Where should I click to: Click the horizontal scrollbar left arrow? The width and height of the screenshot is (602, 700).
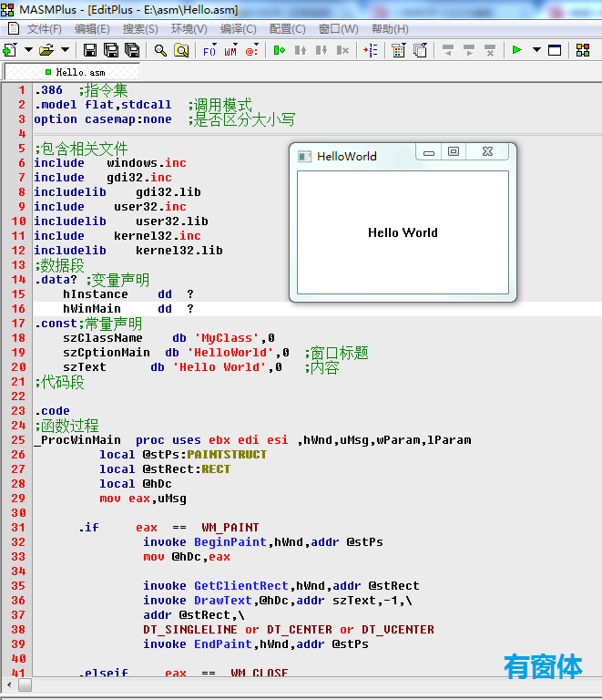[x=9, y=685]
